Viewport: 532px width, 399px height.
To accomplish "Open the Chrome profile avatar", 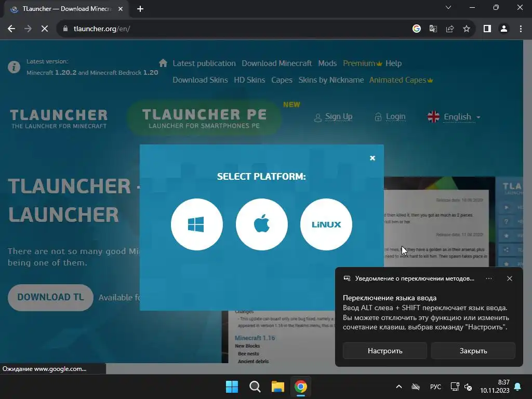I will click(504, 29).
